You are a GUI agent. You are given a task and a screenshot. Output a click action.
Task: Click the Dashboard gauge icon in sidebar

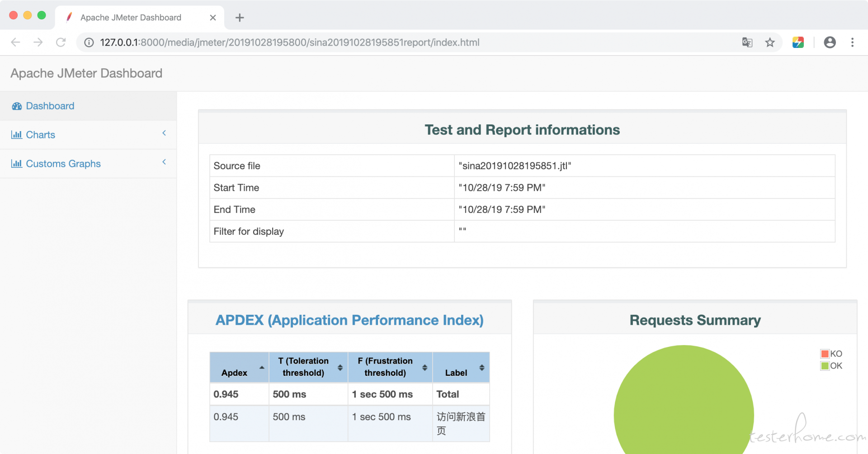(x=17, y=106)
